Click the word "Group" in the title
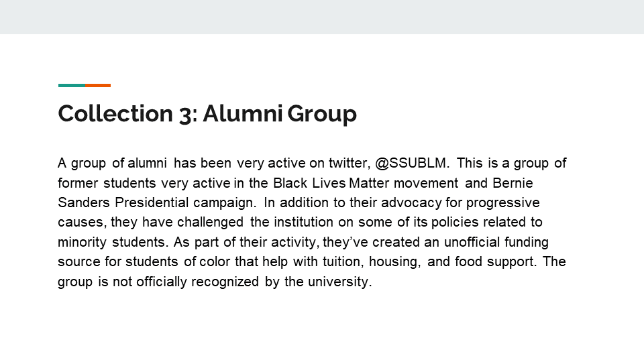Screen dimensions: 644x362 (x=322, y=114)
